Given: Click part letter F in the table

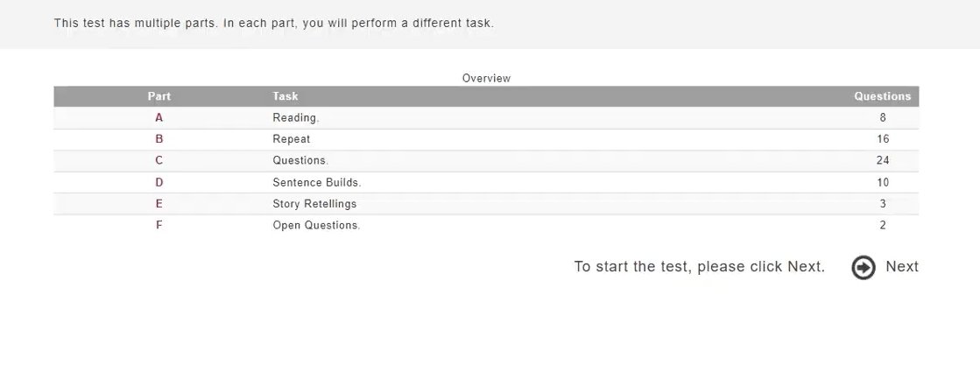Looking at the screenshot, I should [159, 225].
